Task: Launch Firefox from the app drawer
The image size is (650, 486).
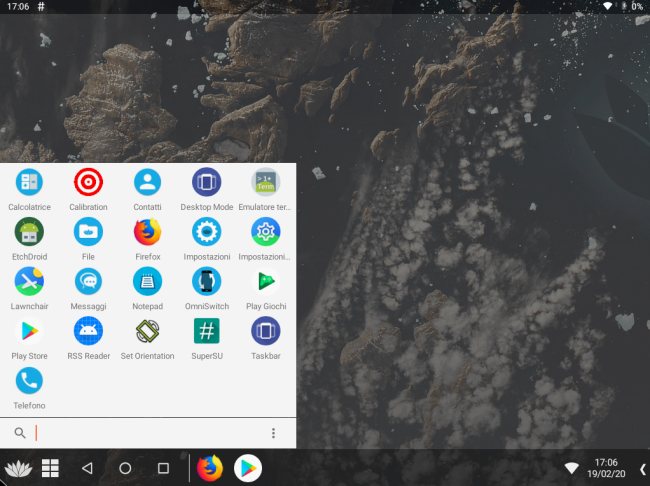Action: click(148, 232)
